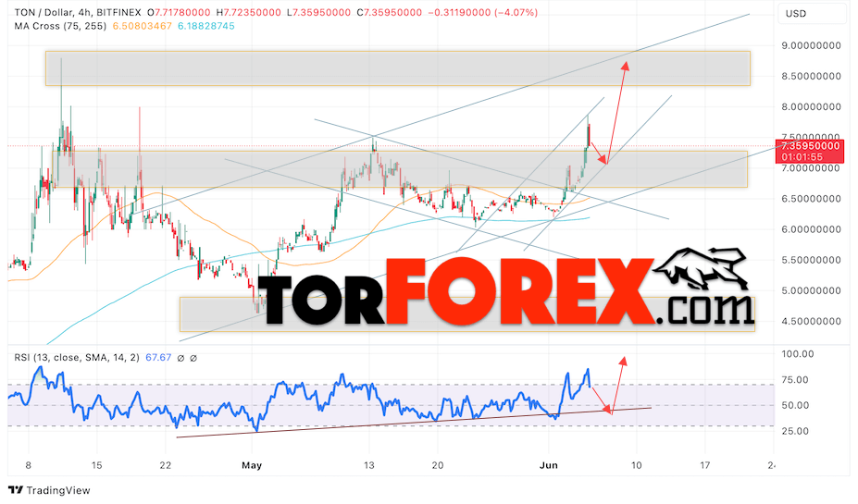Click the RSI value 67.67
The image size is (858, 504).
tap(158, 358)
